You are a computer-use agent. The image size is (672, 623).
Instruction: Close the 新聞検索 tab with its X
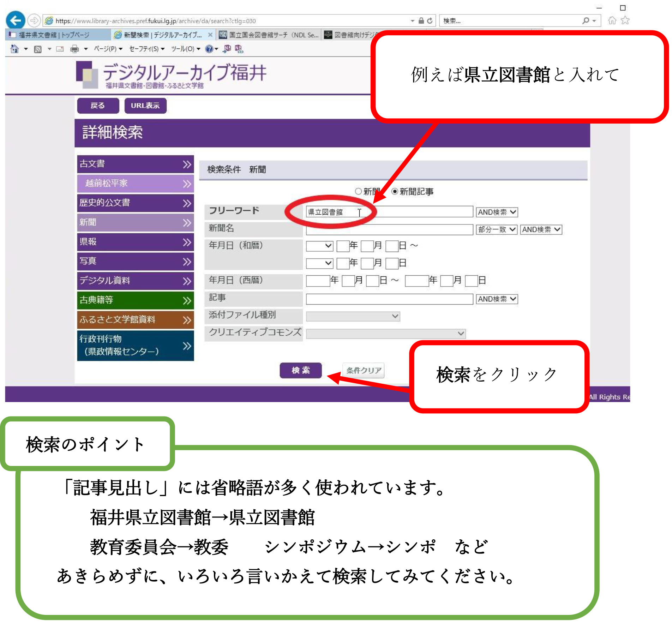click(x=210, y=35)
